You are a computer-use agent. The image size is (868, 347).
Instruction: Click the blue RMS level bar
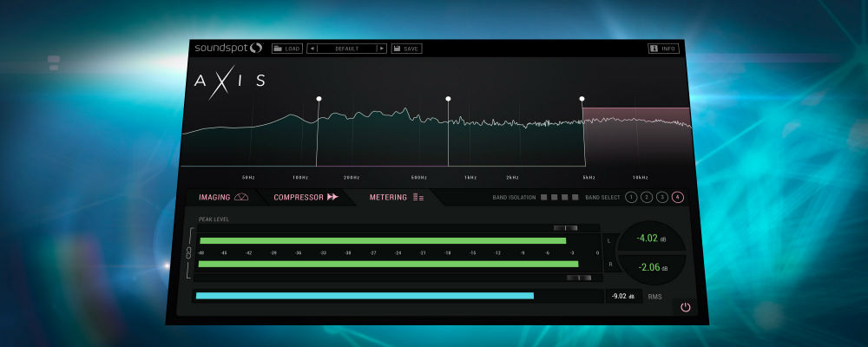point(365,296)
